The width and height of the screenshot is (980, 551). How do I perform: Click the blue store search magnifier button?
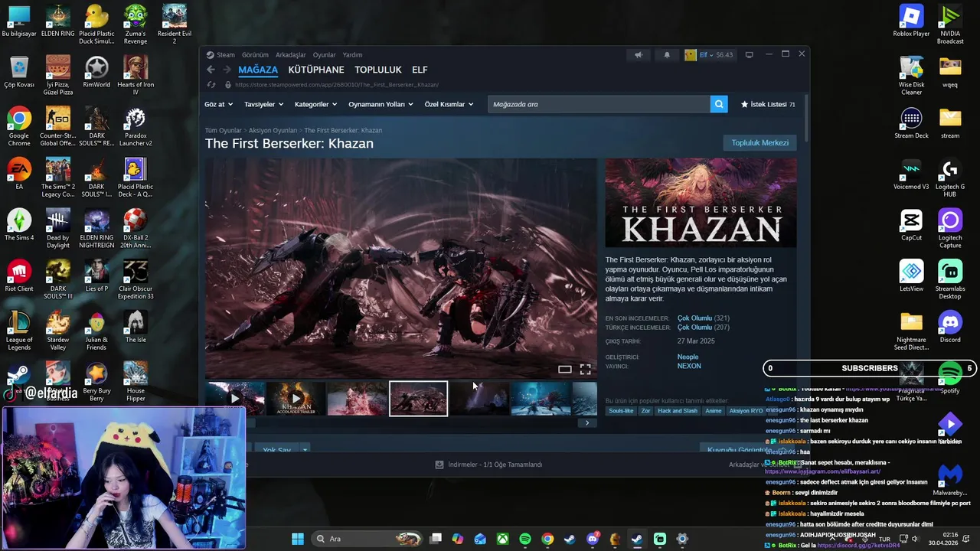pos(718,104)
